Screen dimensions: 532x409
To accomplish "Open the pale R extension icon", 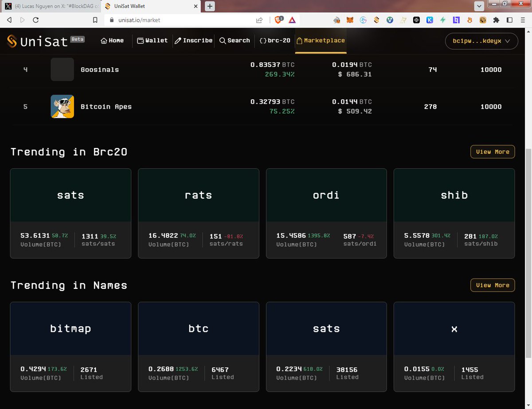I will pyautogui.click(x=403, y=20).
